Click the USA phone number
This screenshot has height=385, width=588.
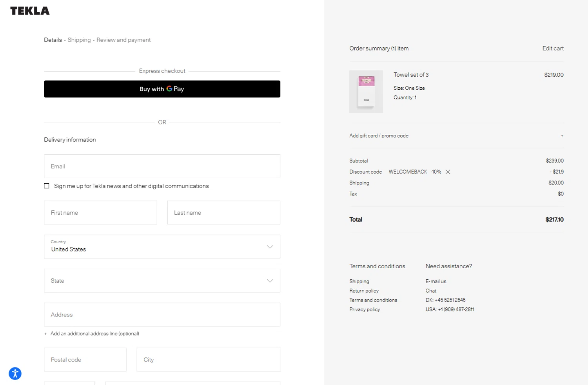pos(450,310)
